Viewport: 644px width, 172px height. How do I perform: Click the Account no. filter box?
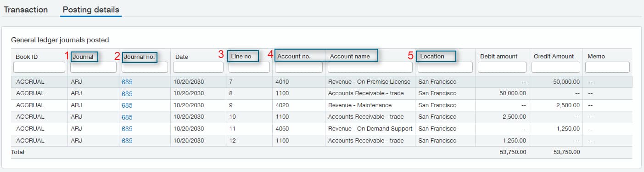click(x=299, y=67)
